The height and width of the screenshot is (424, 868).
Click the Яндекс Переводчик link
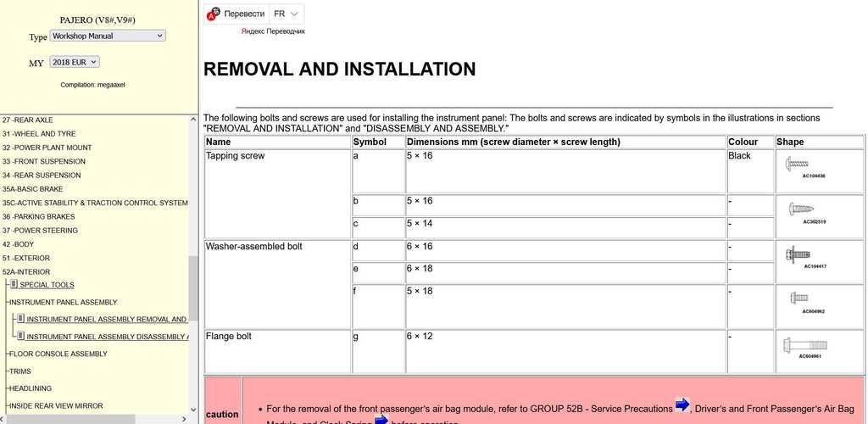[273, 31]
